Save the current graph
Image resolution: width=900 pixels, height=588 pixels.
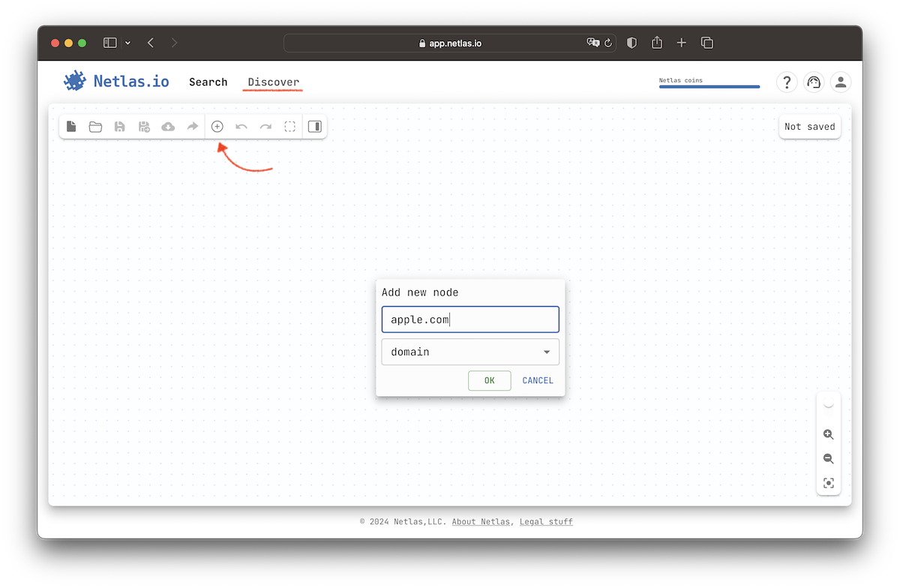(x=119, y=126)
